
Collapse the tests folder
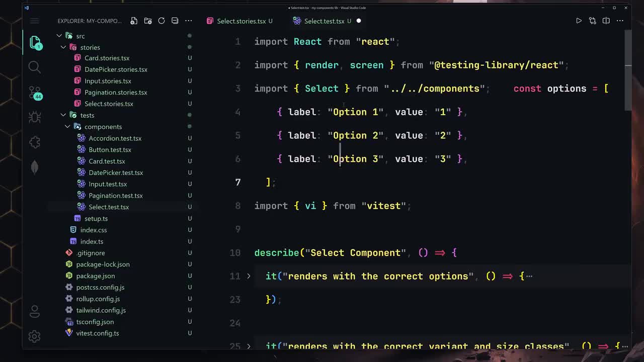click(63, 115)
